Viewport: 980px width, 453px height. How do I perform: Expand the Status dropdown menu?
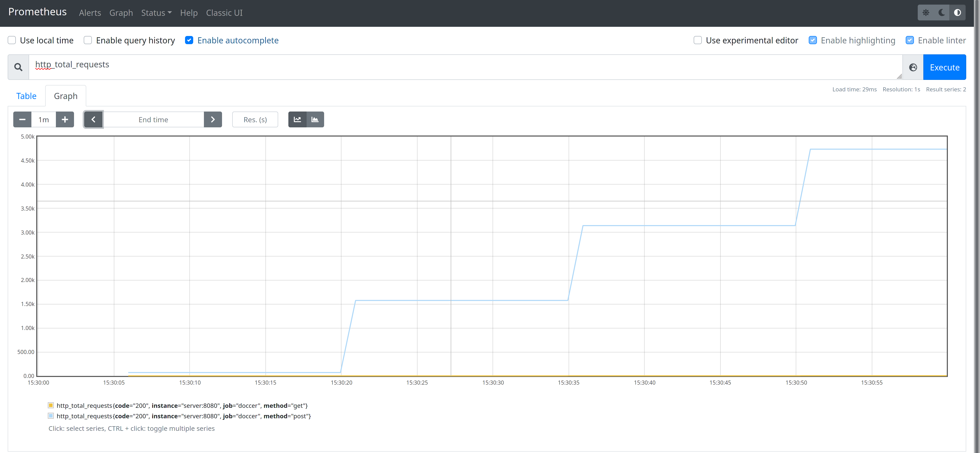click(x=156, y=13)
